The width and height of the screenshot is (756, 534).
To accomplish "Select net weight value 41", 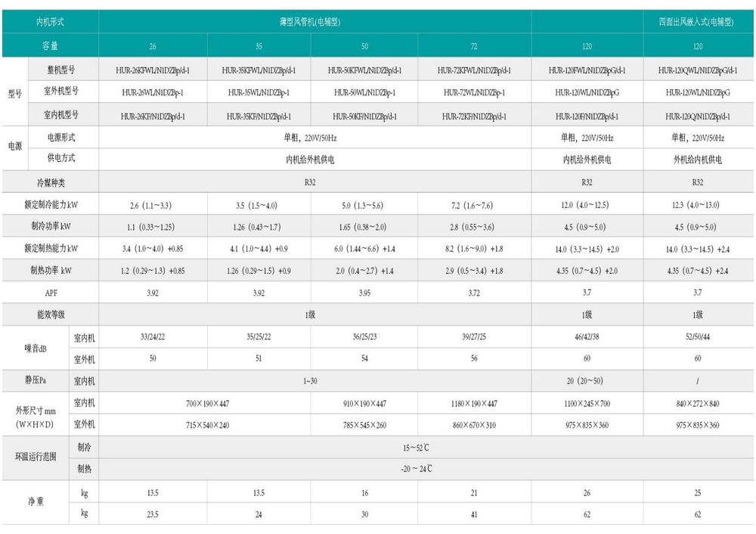I will [474, 514].
